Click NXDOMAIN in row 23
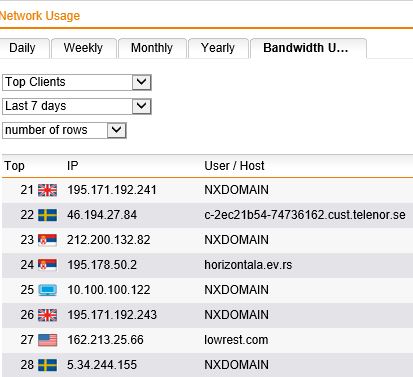The image size is (413, 377). click(236, 240)
